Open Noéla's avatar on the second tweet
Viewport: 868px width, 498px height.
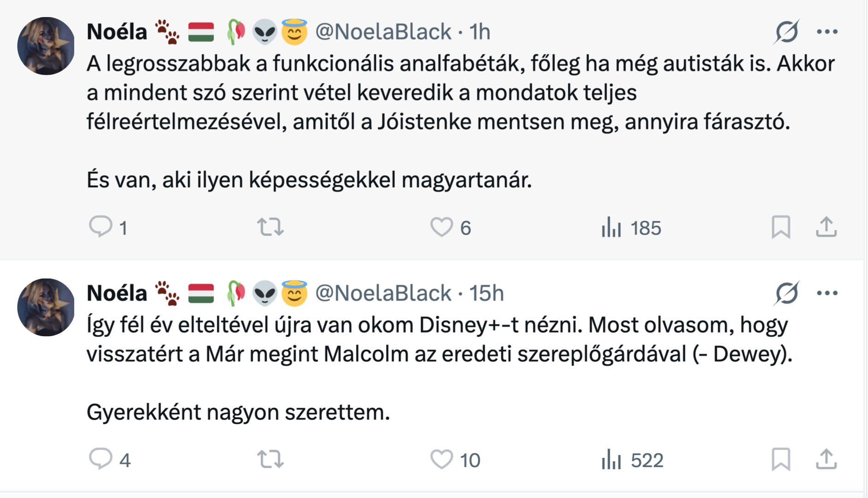tap(46, 307)
